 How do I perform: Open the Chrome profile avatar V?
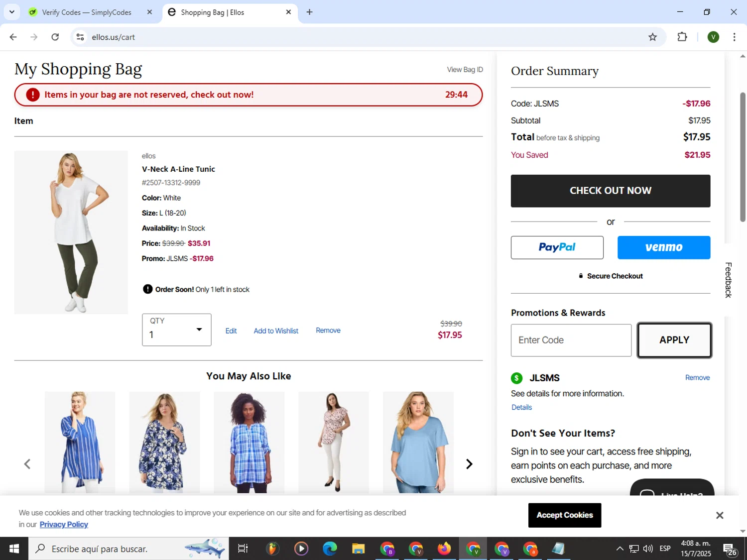point(713,37)
